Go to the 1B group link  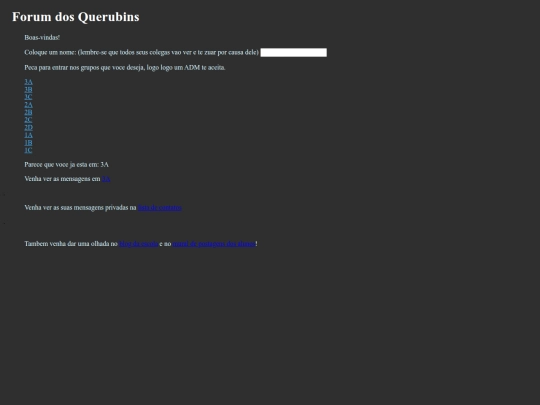[28, 142]
